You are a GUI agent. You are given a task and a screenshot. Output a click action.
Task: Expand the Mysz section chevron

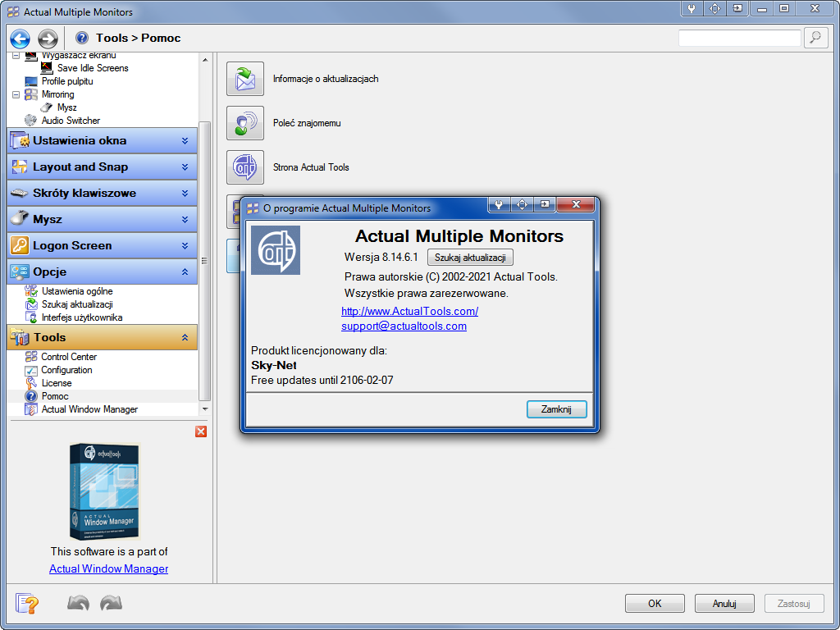tap(185, 220)
